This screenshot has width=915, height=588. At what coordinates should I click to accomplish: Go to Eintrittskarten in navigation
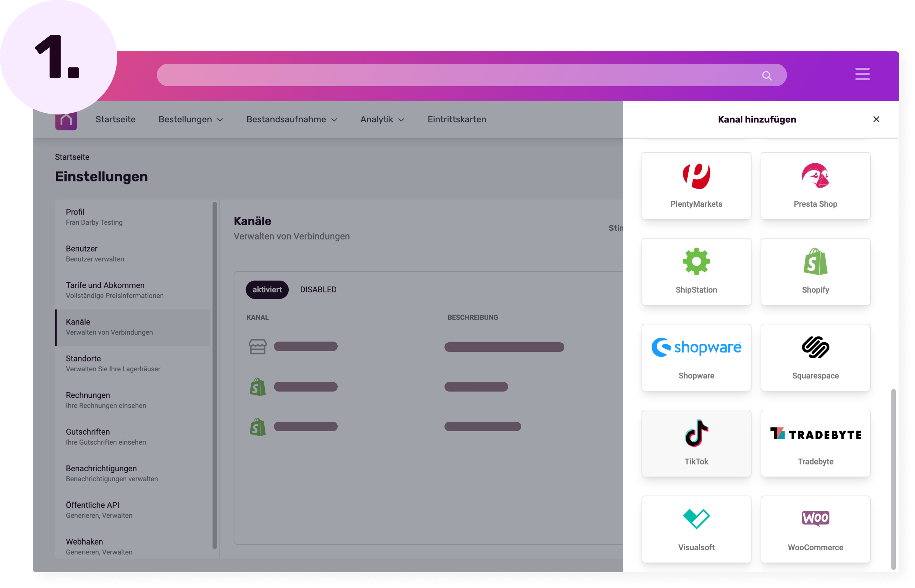[x=456, y=119]
